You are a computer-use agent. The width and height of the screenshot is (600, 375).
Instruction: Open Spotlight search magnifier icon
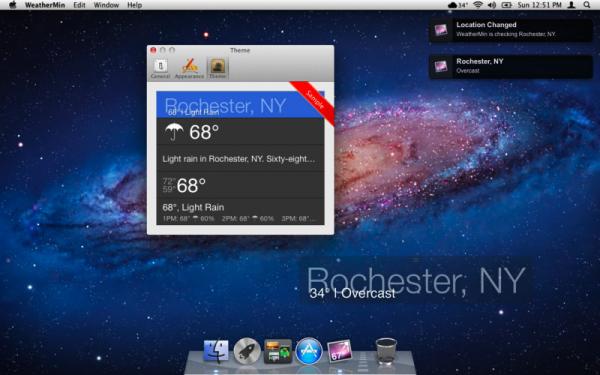(x=587, y=5)
